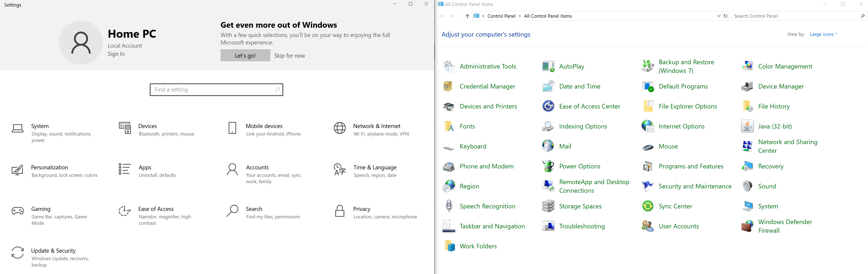Open the Internet Options globe icon
The image size is (868, 274).
[648, 126]
